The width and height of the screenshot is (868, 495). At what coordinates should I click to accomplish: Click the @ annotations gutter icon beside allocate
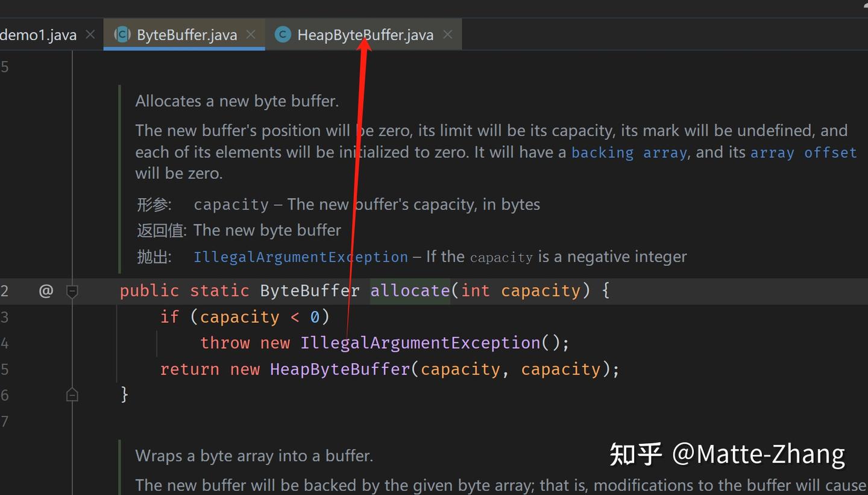46,291
